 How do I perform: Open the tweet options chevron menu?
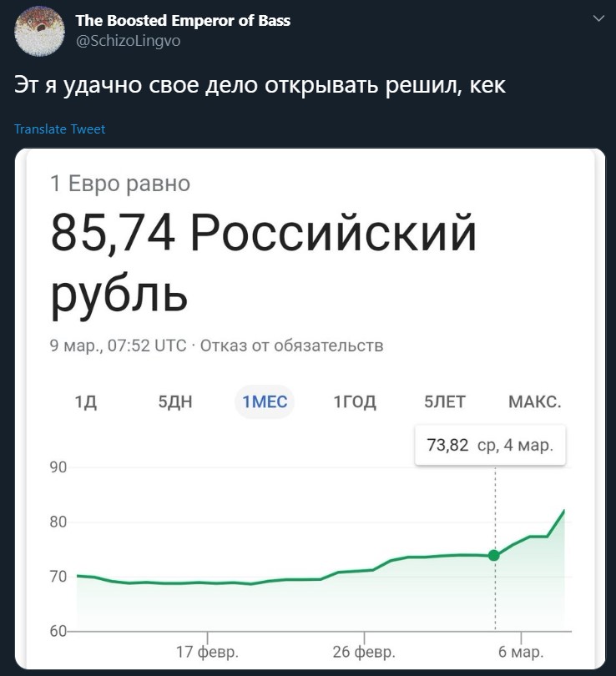(x=598, y=18)
